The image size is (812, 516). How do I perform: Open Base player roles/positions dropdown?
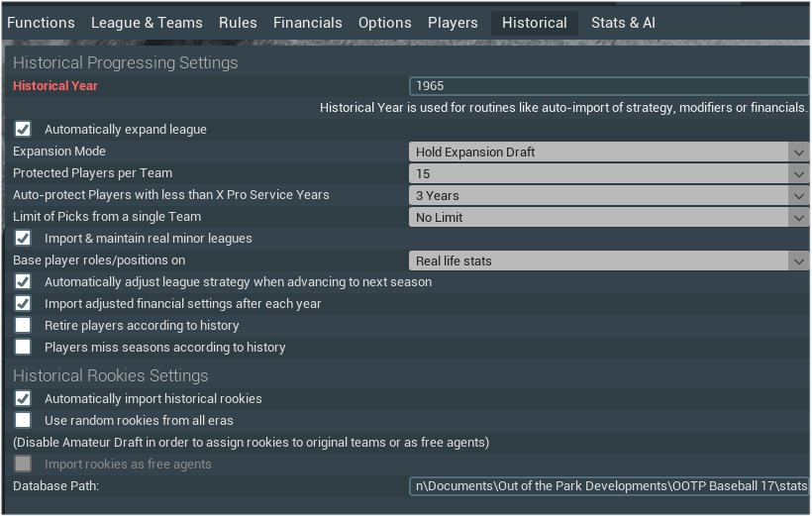[608, 261]
